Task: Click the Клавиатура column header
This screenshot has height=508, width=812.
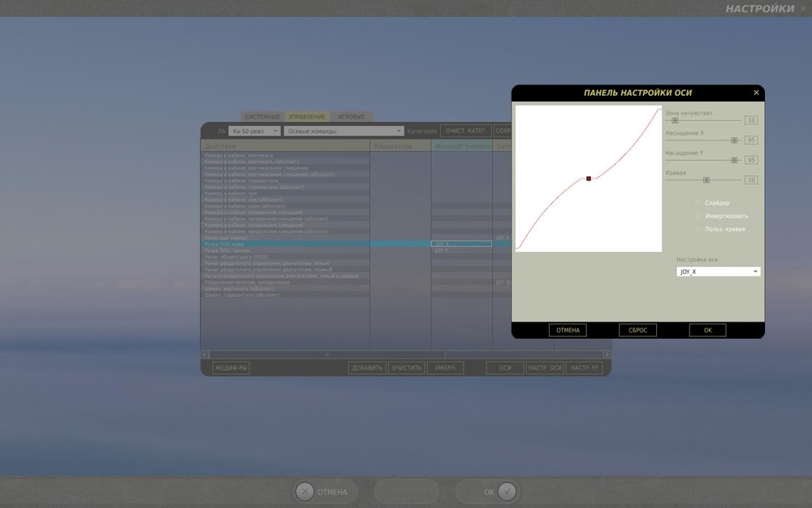Action: (x=400, y=146)
